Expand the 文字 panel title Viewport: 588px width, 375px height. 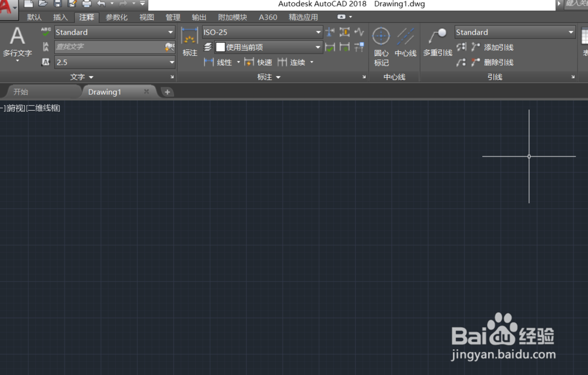coord(81,77)
